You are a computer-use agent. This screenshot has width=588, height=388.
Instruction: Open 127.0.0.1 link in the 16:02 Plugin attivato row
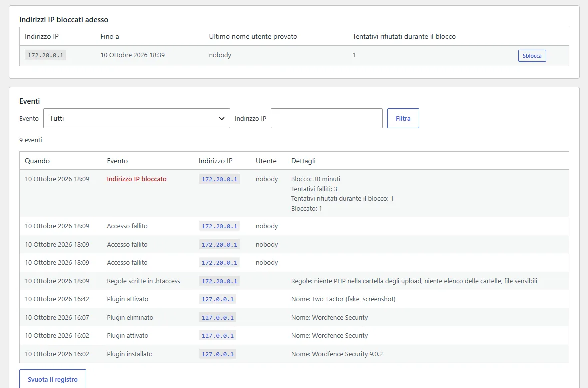(x=218, y=335)
